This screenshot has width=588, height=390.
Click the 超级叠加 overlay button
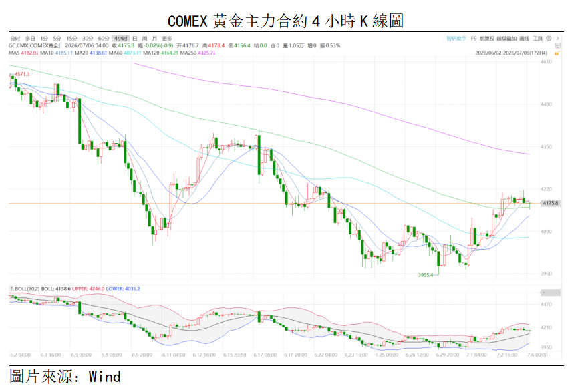point(506,39)
